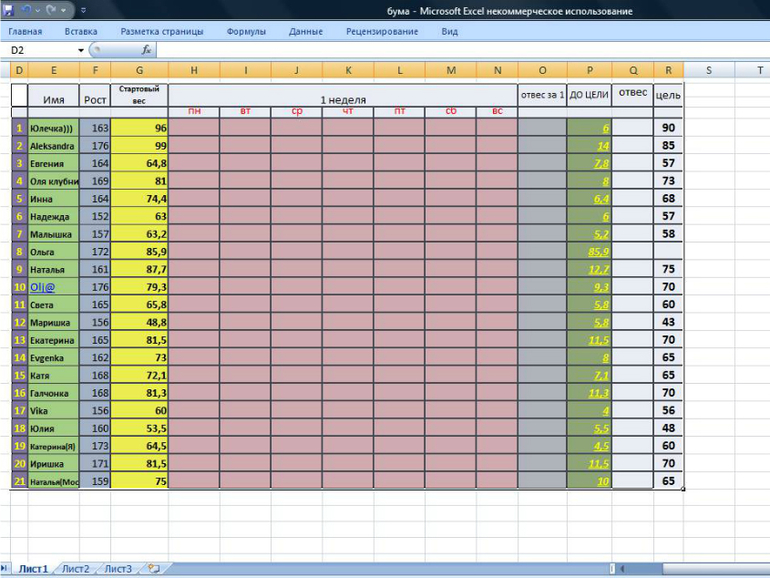Image resolution: width=770 pixels, height=578 pixels.
Task: Click the Redo arrow icon
Action: pyautogui.click(x=50, y=10)
